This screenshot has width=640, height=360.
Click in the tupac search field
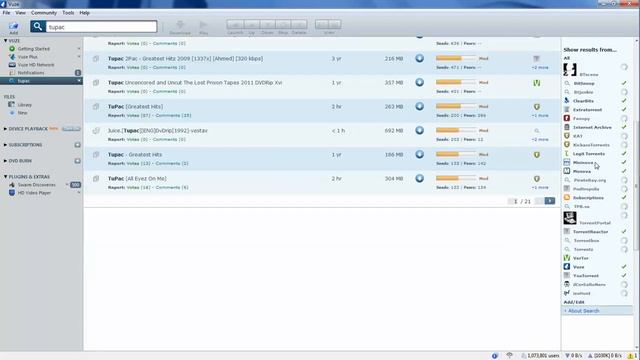tap(101, 27)
